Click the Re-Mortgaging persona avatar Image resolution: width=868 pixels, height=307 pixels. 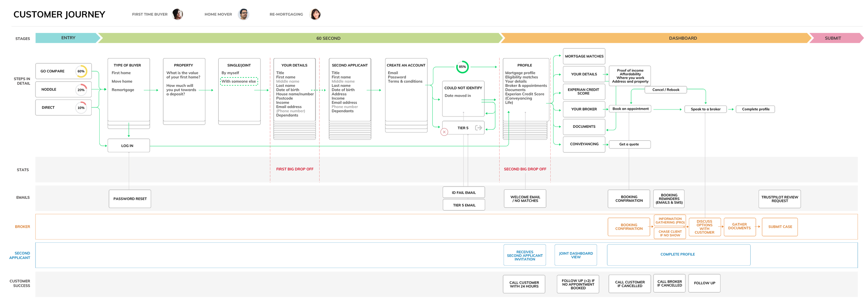click(315, 14)
